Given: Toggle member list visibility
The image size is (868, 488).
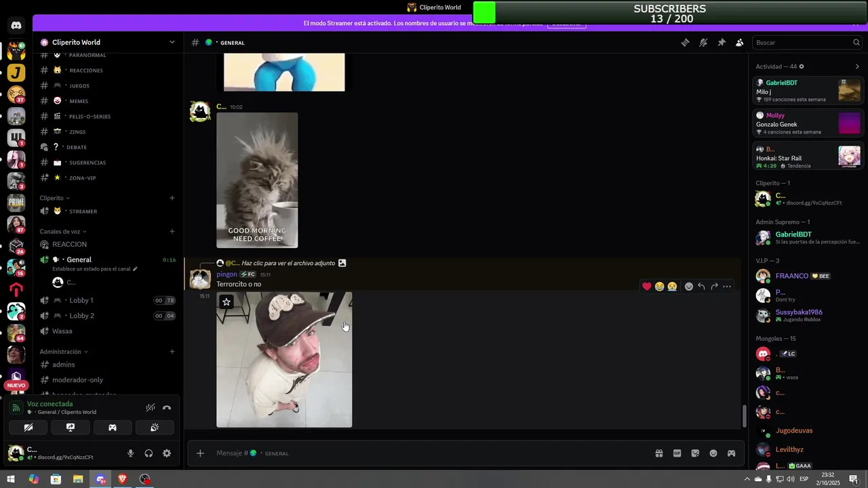Looking at the screenshot, I should pyautogui.click(x=740, y=42).
